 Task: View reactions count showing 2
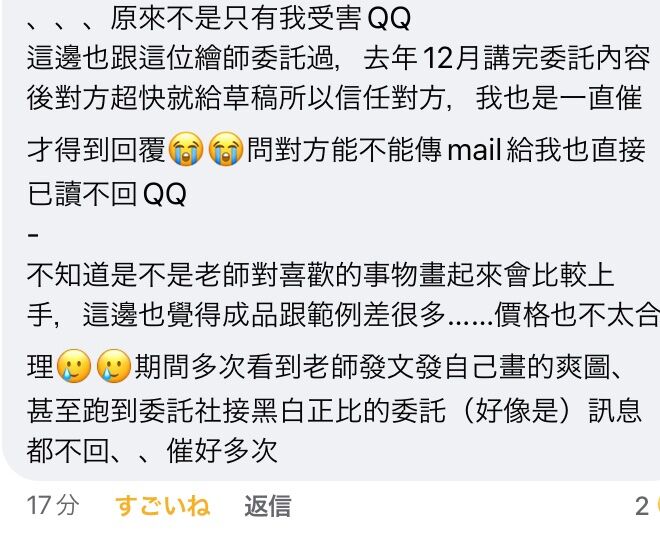[642, 506]
